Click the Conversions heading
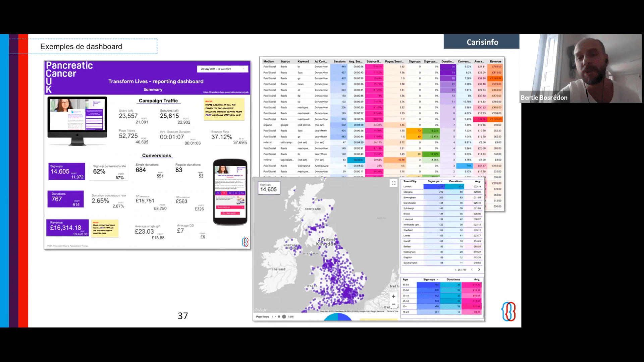 coord(157,156)
